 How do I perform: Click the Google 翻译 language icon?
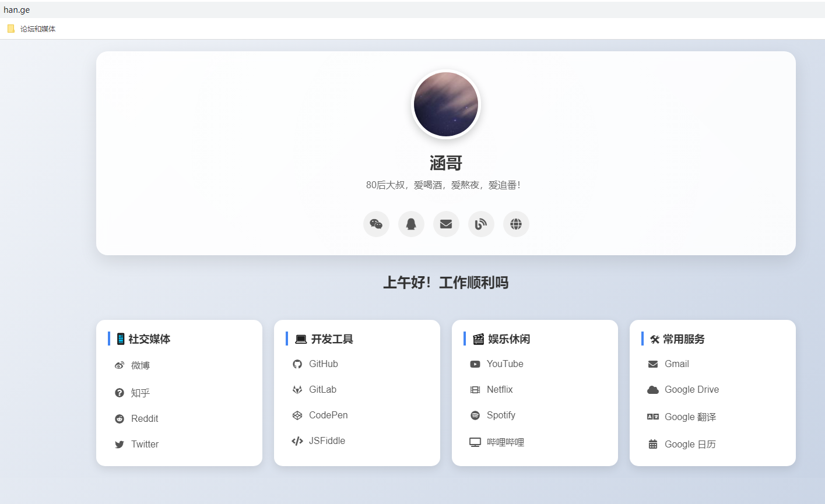pos(653,417)
